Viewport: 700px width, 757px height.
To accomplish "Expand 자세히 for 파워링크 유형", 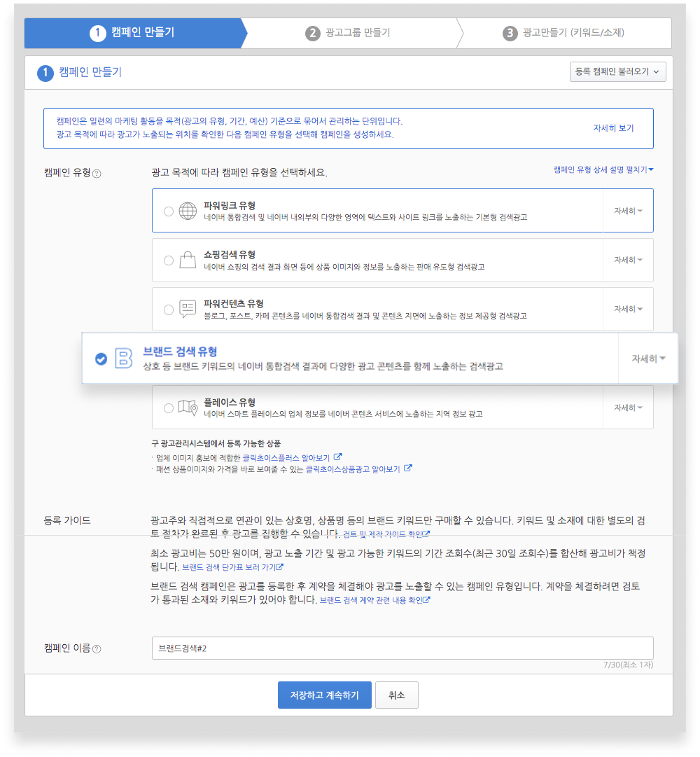I will tap(628, 211).
